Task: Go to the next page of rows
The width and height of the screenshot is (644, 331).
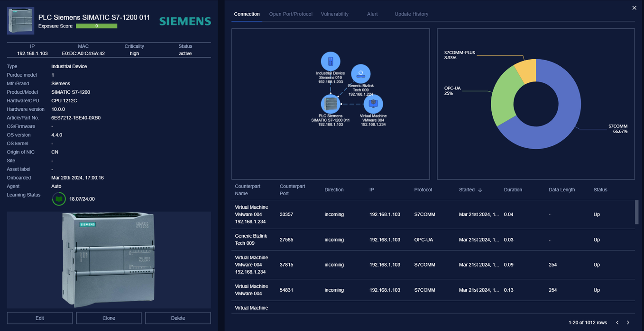Action: click(x=628, y=322)
